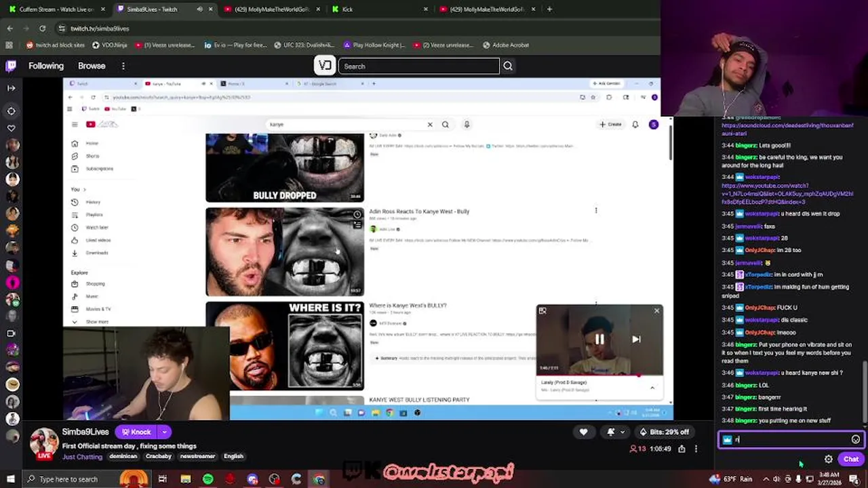This screenshot has height=488, width=868.
Task: Open the stream's three-dot options menu
Action: [696, 449]
